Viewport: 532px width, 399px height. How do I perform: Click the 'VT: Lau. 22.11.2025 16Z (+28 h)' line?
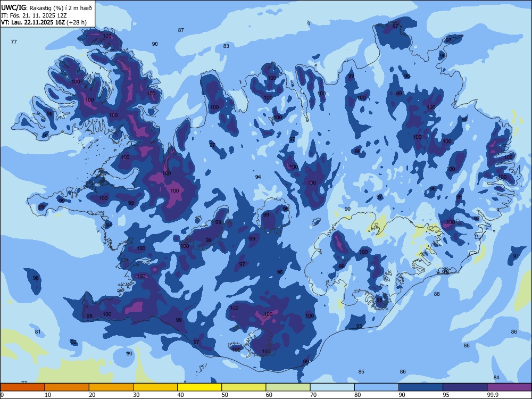[x=44, y=22]
